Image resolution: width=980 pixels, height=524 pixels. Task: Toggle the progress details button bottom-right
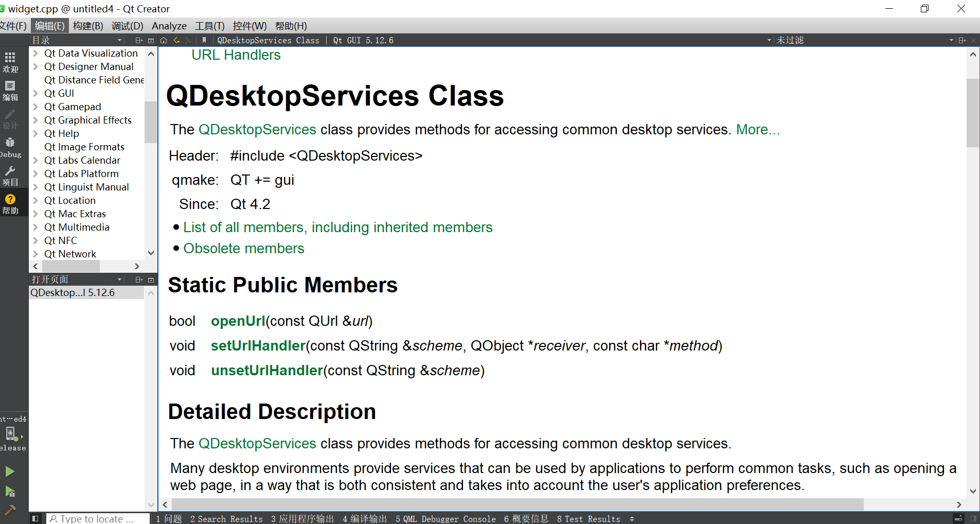(x=958, y=518)
